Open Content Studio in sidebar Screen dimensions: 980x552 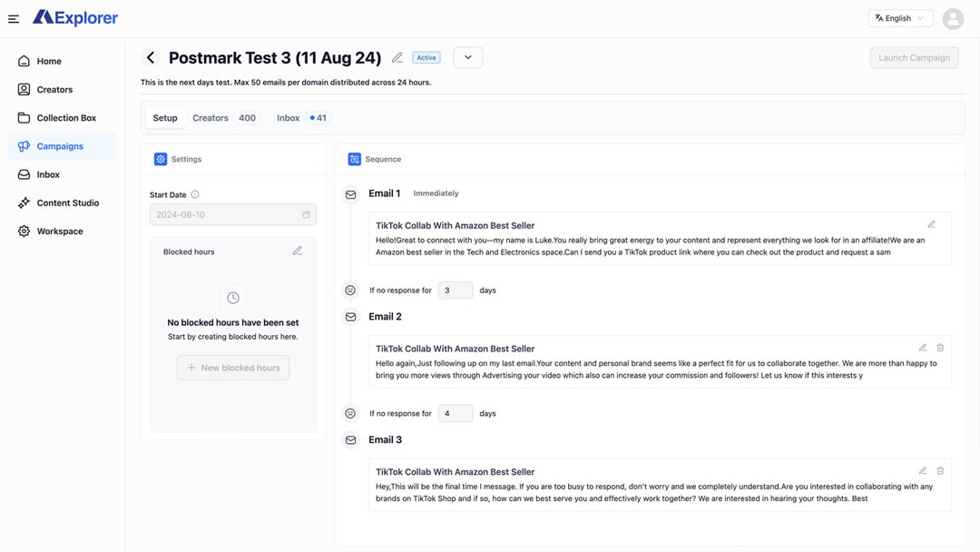(x=67, y=203)
